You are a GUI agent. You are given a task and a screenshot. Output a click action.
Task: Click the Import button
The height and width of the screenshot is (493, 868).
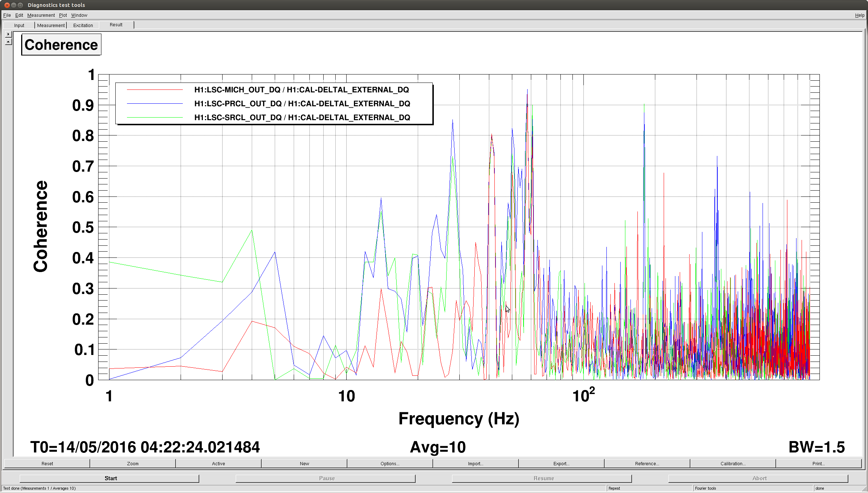pyautogui.click(x=476, y=463)
